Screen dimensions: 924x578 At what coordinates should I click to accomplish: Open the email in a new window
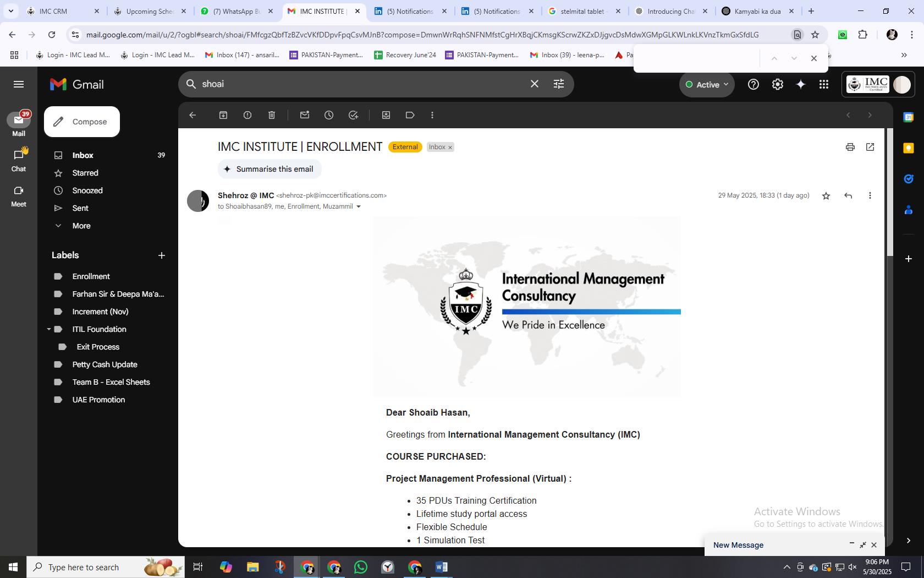870,147
